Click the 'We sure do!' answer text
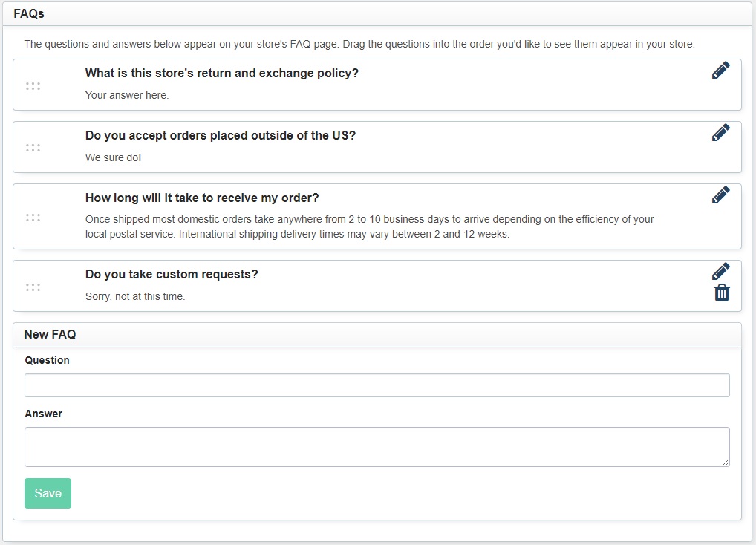Viewport: 756px width, 545px height. tap(114, 157)
